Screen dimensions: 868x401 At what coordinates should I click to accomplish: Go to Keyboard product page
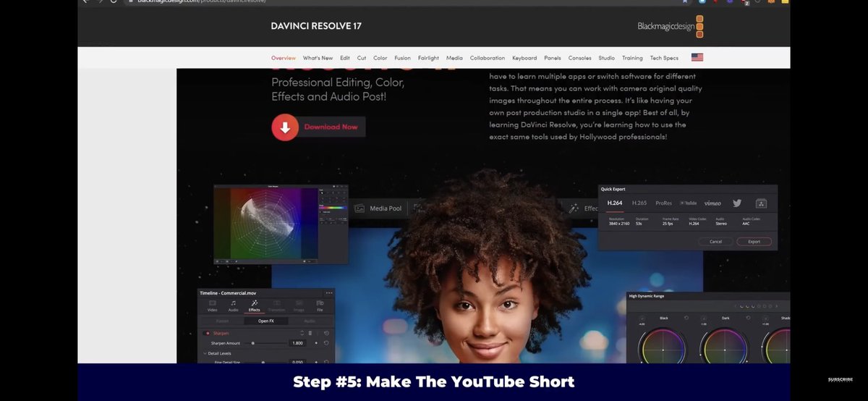point(524,58)
